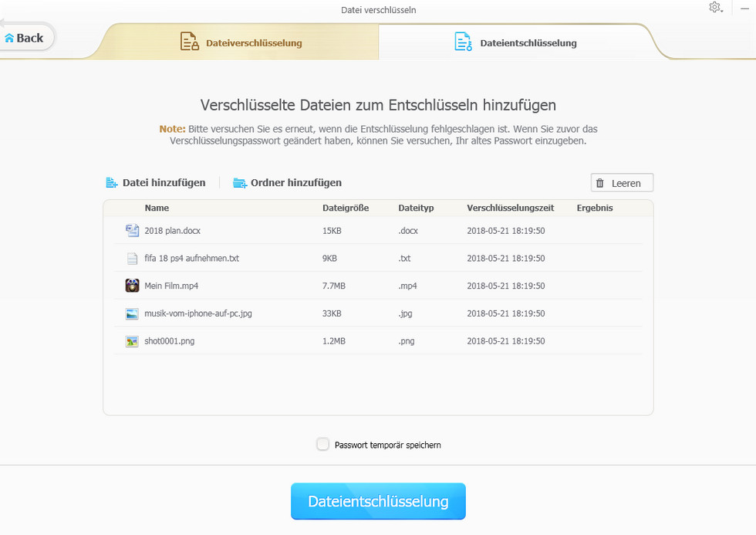This screenshot has width=756, height=535.
Task: Sort files by Dateigröße column header
Action: 345,208
